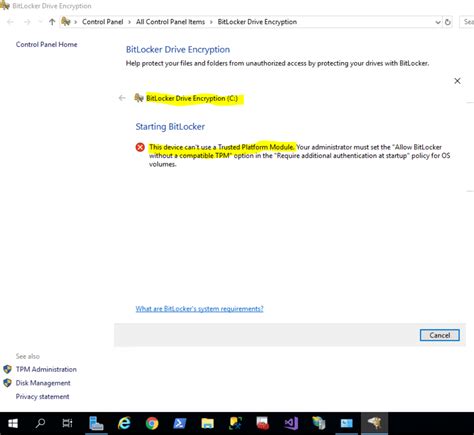Click the BitLocker Drive Encryption (C:) title

click(x=192, y=98)
